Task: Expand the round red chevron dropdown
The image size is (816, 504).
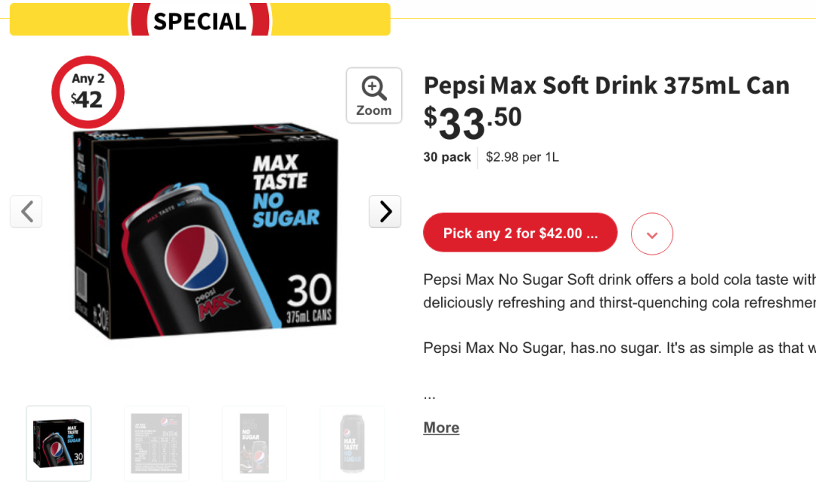Action: [x=652, y=234]
